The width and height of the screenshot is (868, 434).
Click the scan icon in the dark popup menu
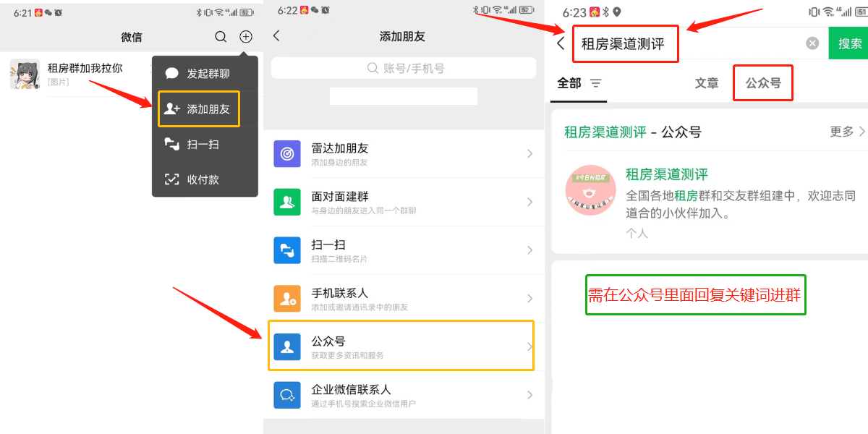(x=171, y=144)
